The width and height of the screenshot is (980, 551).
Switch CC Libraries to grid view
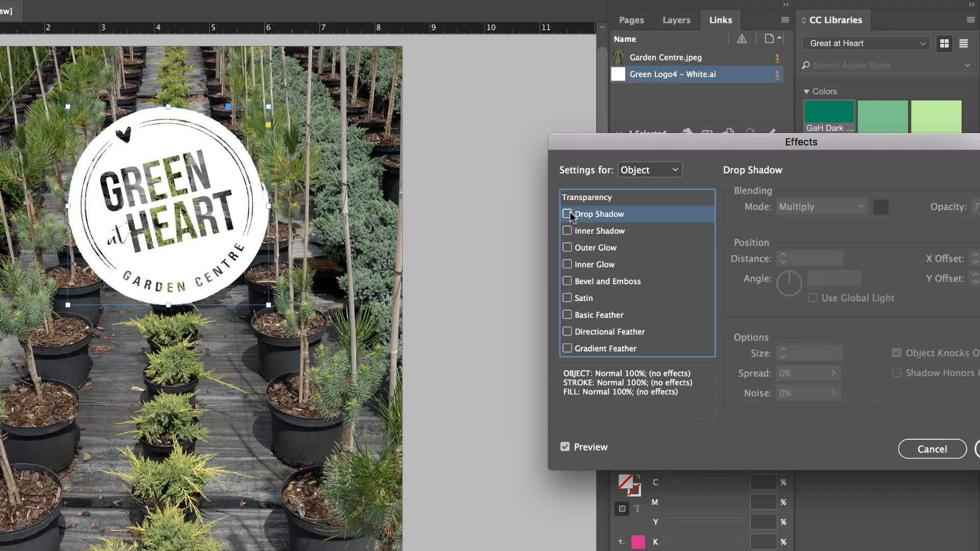point(944,43)
